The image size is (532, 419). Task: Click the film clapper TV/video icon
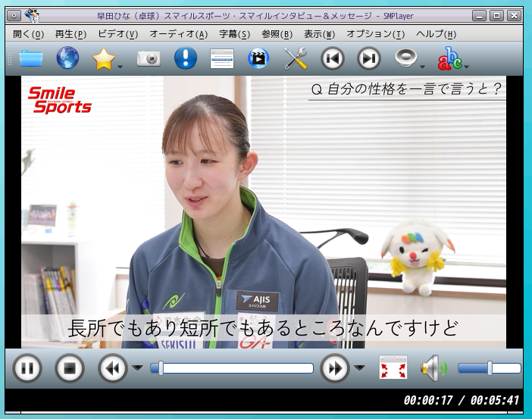pos(258,58)
